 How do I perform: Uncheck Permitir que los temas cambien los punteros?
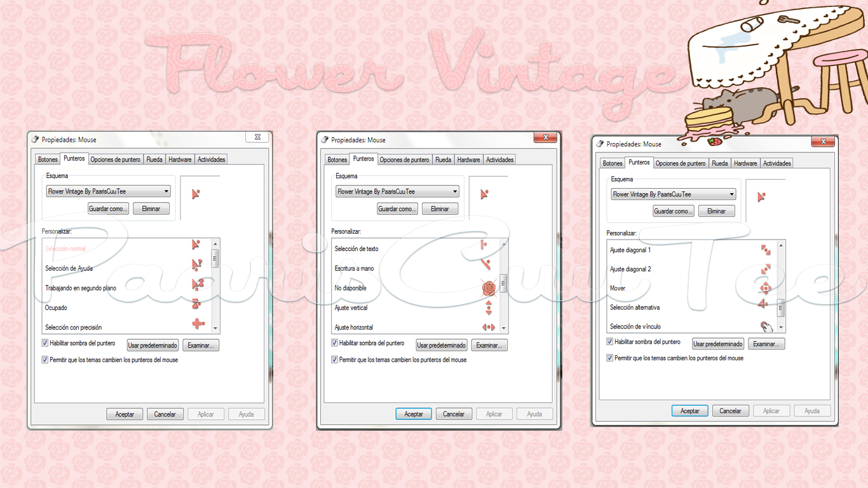44,359
